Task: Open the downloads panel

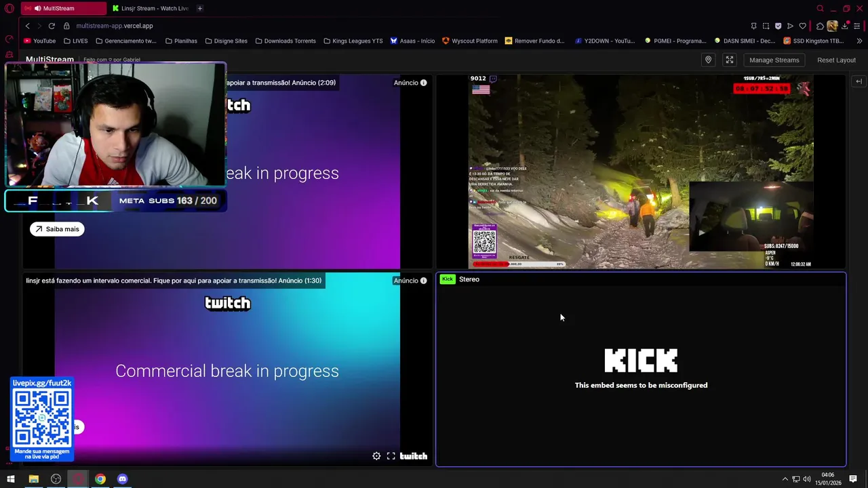Action: [x=845, y=26]
